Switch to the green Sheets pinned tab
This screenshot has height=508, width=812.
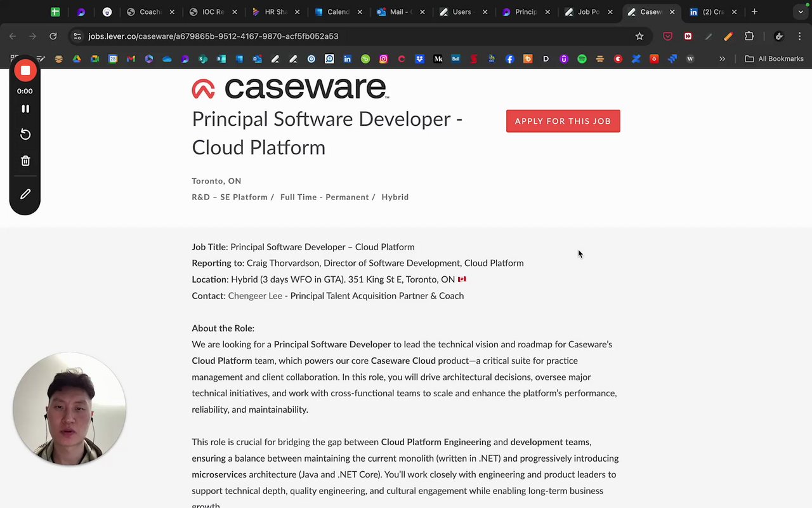point(55,11)
